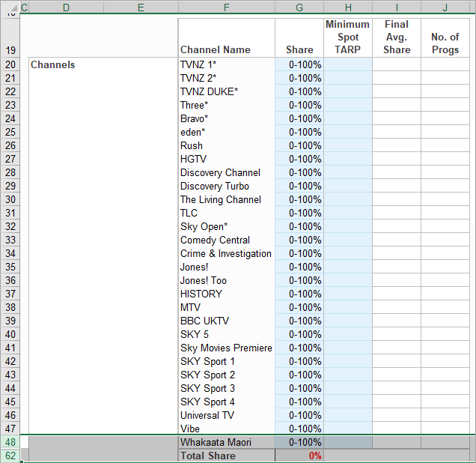Select the TVNZ 2* cell
Image resolution: width=476 pixels, height=463 pixels.
(x=227, y=78)
